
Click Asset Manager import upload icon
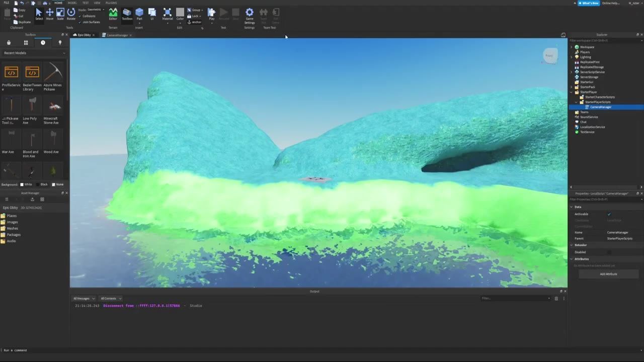tap(33, 199)
